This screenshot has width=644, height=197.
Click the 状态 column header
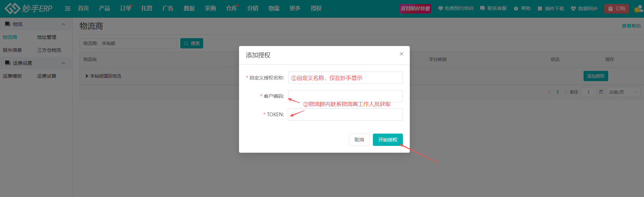pos(555,59)
